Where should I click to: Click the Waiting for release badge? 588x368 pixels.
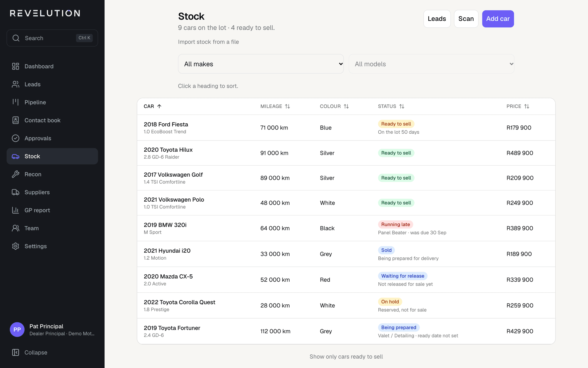pyautogui.click(x=402, y=276)
